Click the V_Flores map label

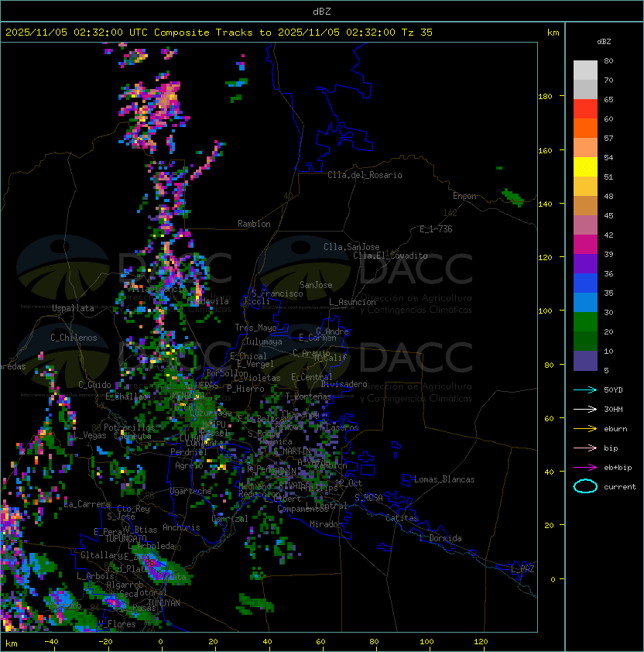(117, 624)
